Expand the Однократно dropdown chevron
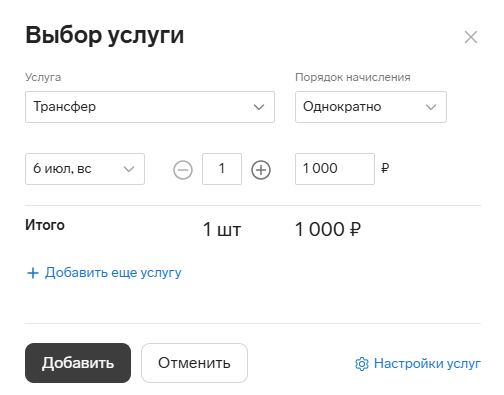 [431, 107]
